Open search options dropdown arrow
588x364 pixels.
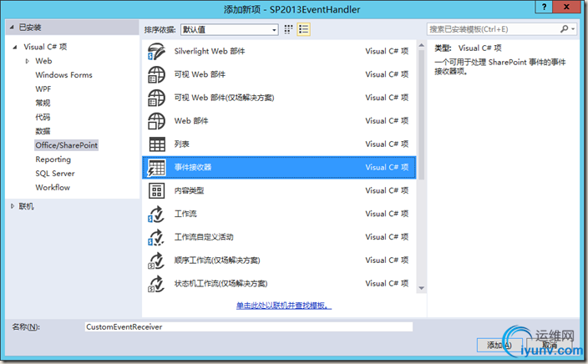(573, 29)
